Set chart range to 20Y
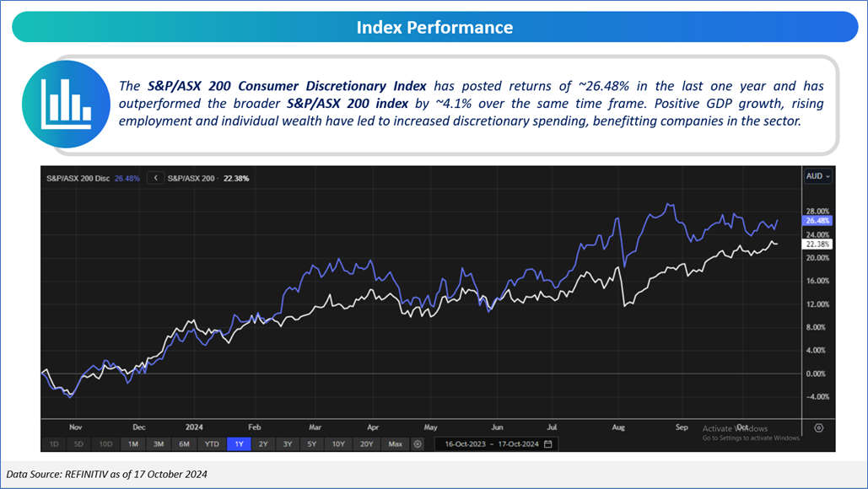This screenshot has height=489, width=868. 366,444
